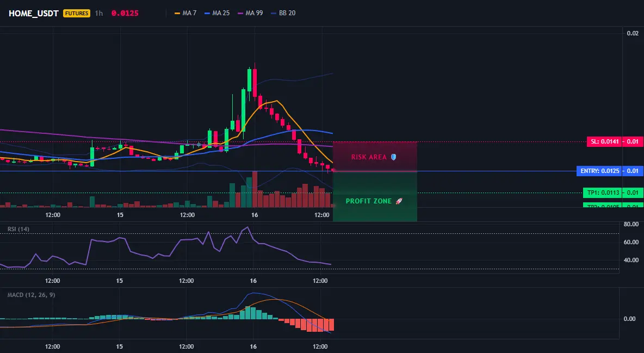This screenshot has width=644, height=353.
Task: Click the 0.0125 price in header
Action: tap(125, 13)
